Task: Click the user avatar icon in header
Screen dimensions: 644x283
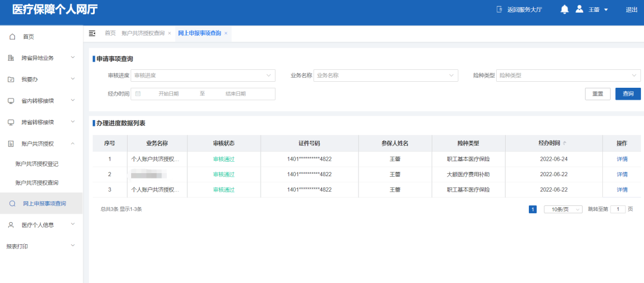Action: click(x=579, y=10)
